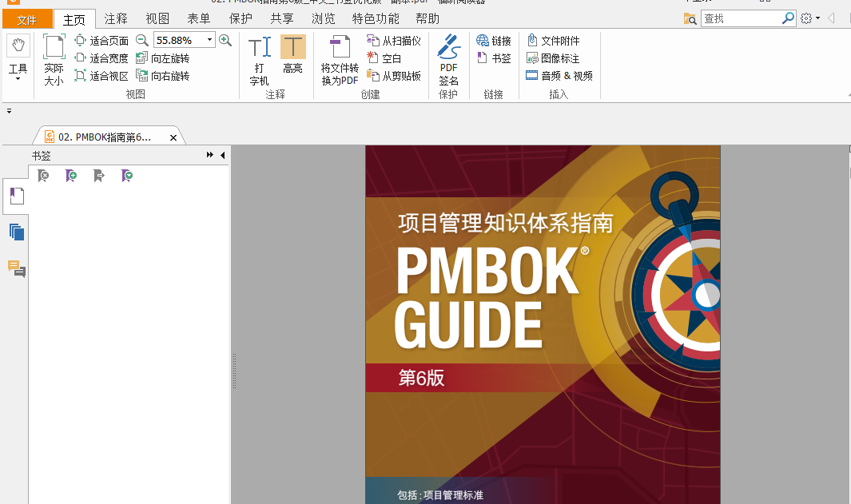Rotate the view right (向右旋转)
The image size is (851, 504).
click(162, 75)
